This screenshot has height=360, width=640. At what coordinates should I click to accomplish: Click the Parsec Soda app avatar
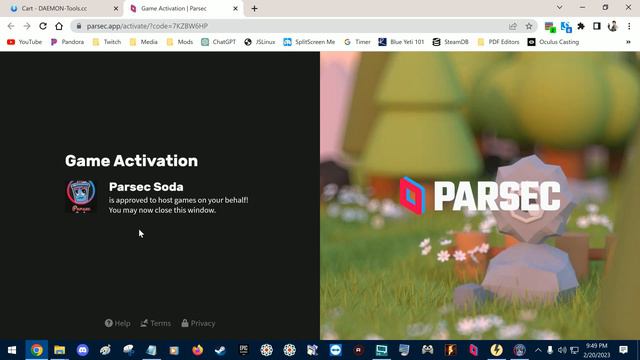coord(81,196)
